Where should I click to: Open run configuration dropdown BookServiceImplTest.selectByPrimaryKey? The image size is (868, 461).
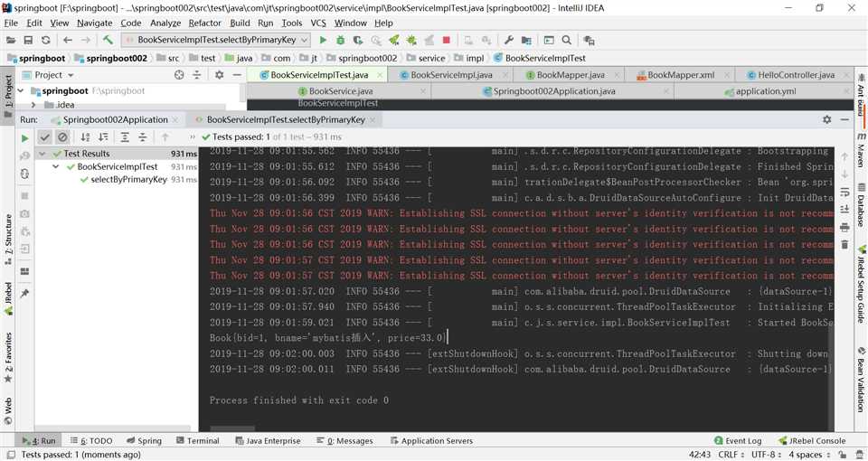point(216,40)
